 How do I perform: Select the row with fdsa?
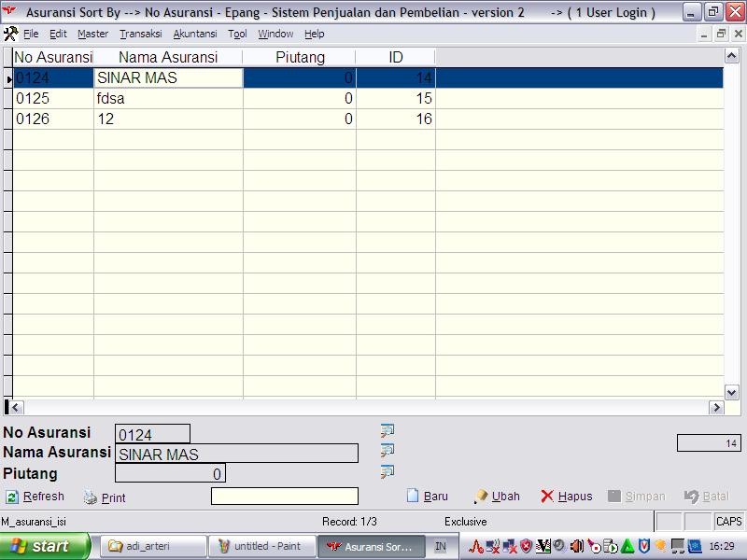(x=167, y=98)
